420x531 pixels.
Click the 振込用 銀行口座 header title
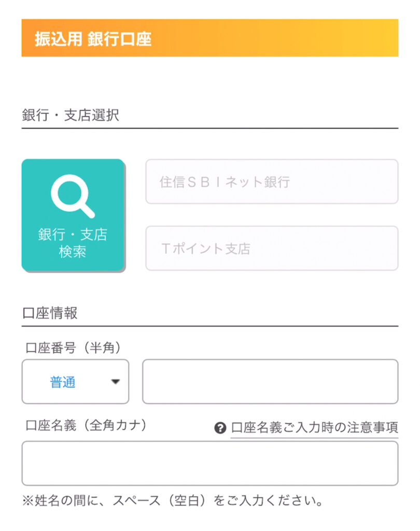pyautogui.click(x=93, y=39)
